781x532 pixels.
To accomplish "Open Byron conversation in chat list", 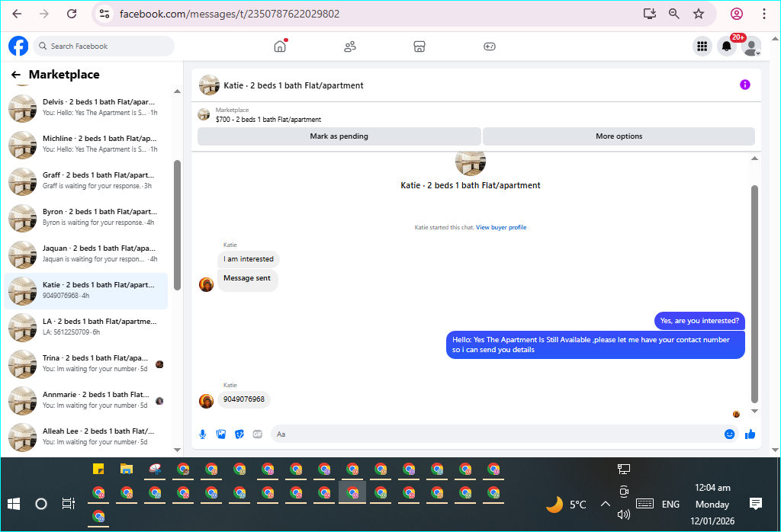I will point(85,218).
